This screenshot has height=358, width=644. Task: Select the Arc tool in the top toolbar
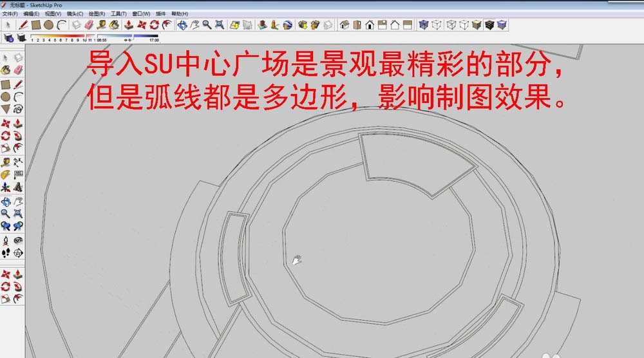(x=62, y=25)
